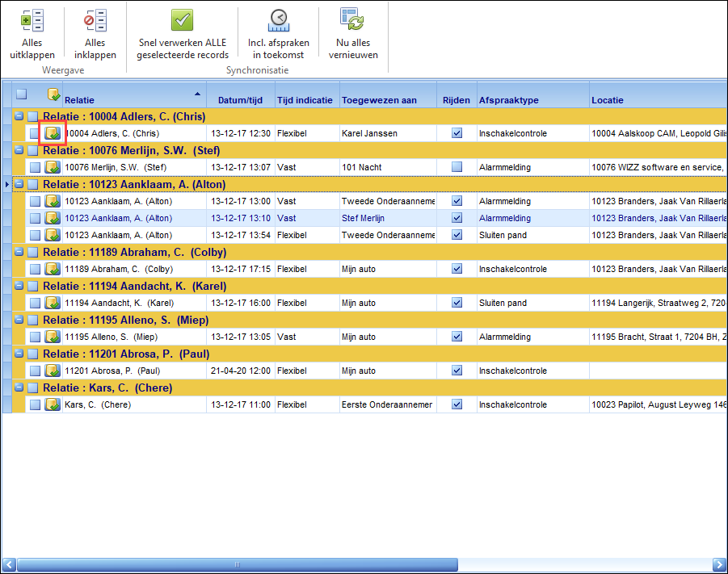Screen dimensions: 728x574
Task: Sort by Tijd indicatie column header
Action: [x=307, y=95]
